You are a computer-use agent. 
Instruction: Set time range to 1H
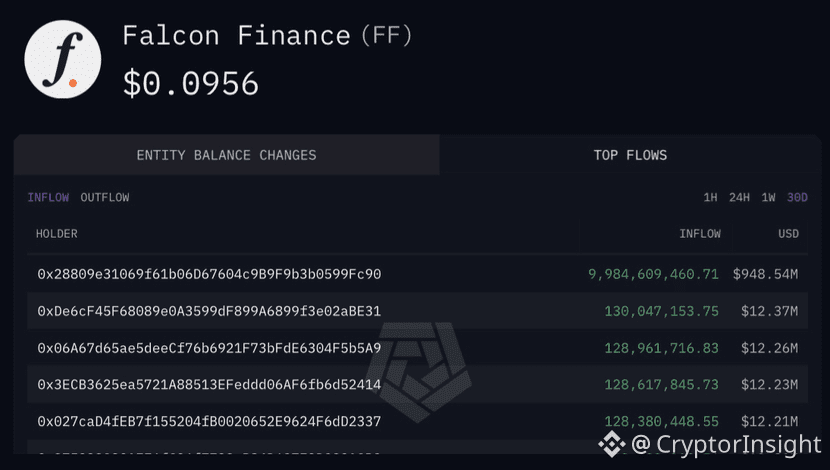click(710, 198)
